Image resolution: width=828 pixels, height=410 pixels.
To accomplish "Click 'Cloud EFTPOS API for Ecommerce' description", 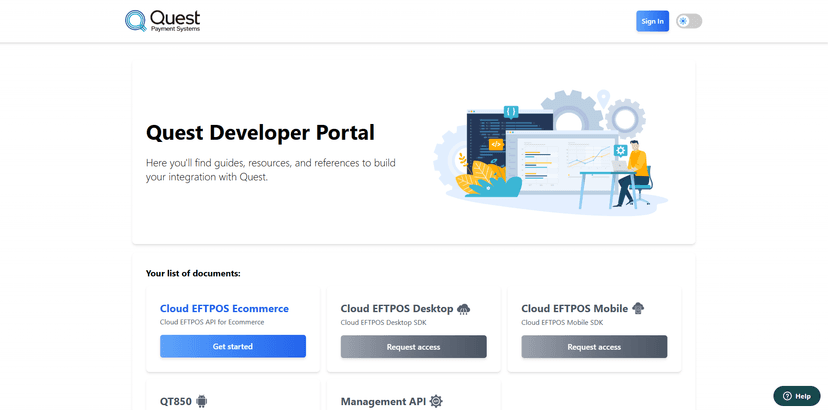I will click(212, 322).
